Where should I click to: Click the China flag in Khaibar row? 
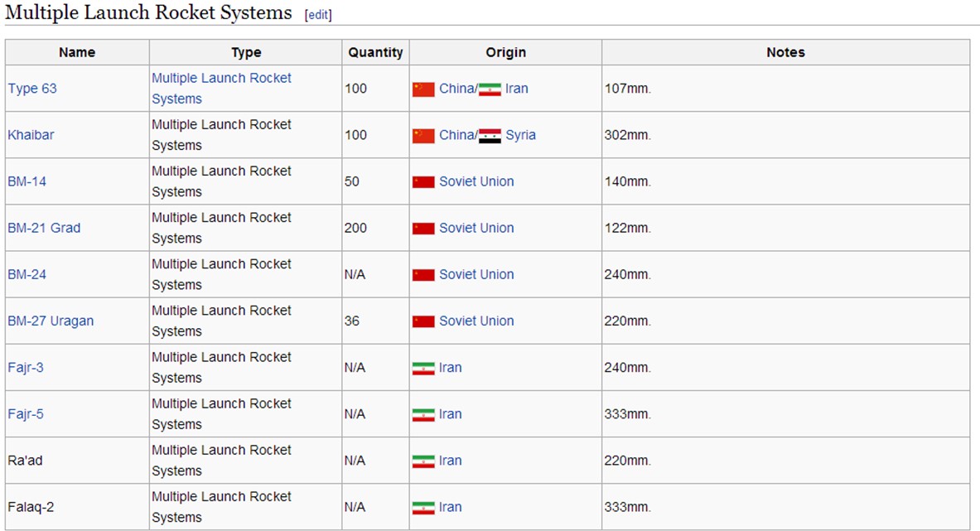pyautogui.click(x=423, y=136)
